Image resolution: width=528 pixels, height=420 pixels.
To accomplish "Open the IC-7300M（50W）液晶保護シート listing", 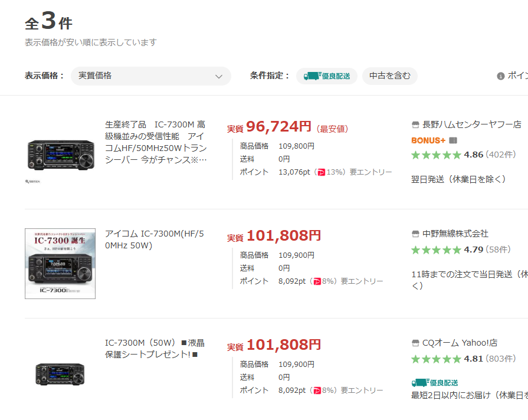I will coord(155,349).
